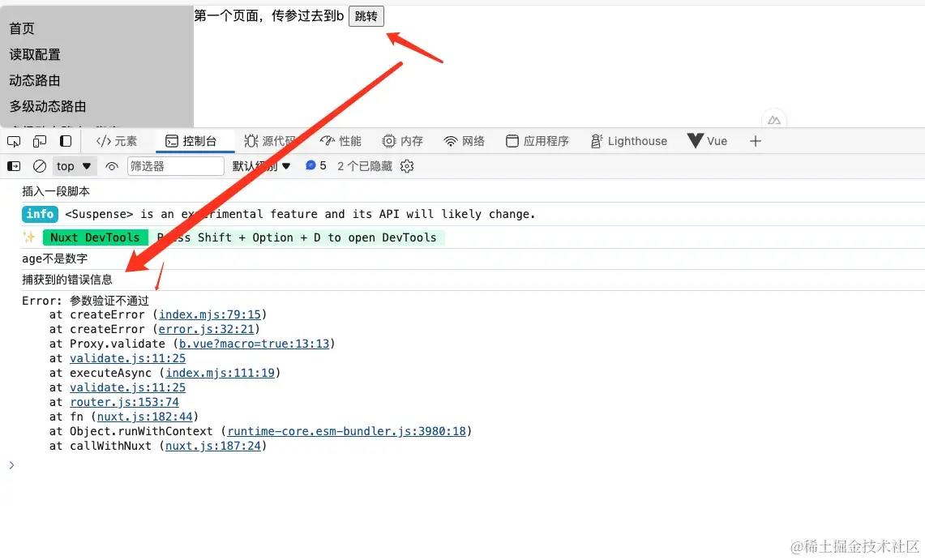Add more tools with plus icon
925x560 pixels.
click(756, 142)
